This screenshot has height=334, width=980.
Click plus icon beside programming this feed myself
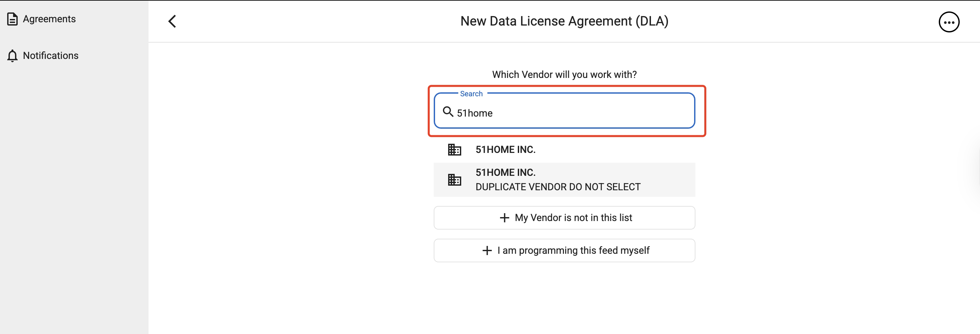pyautogui.click(x=487, y=250)
